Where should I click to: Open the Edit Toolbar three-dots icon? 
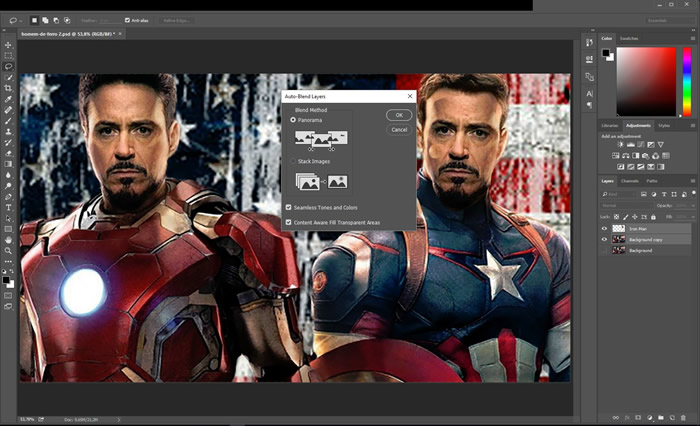coord(8,262)
